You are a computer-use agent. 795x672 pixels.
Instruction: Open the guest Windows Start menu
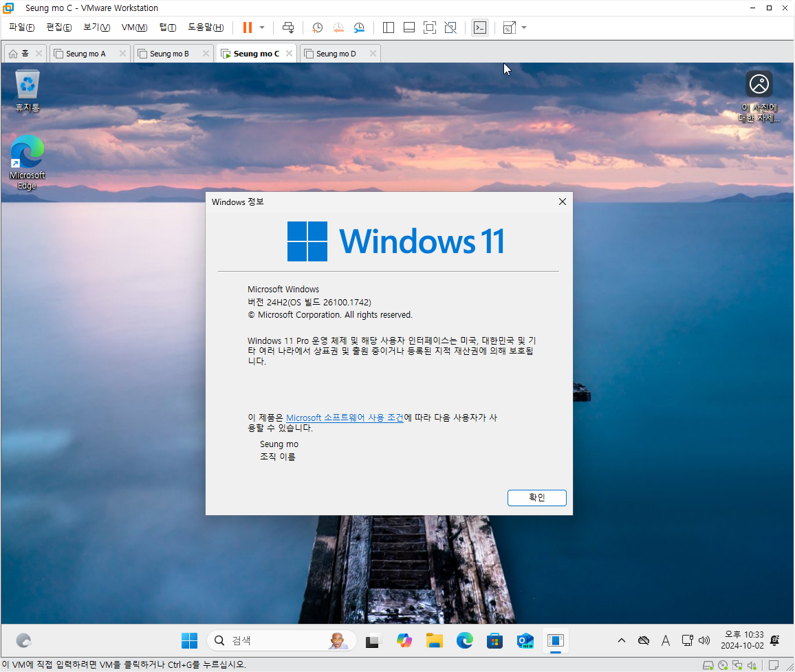point(190,640)
